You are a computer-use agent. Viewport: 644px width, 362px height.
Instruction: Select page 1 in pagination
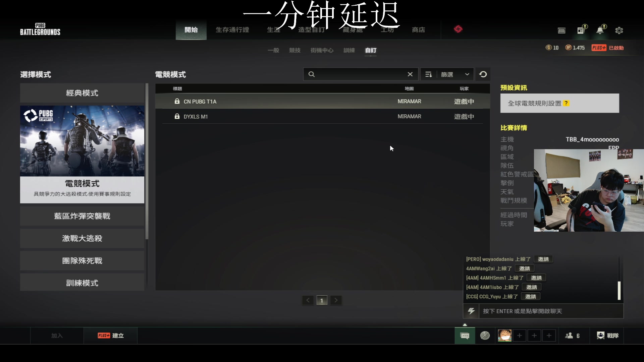pos(322,300)
